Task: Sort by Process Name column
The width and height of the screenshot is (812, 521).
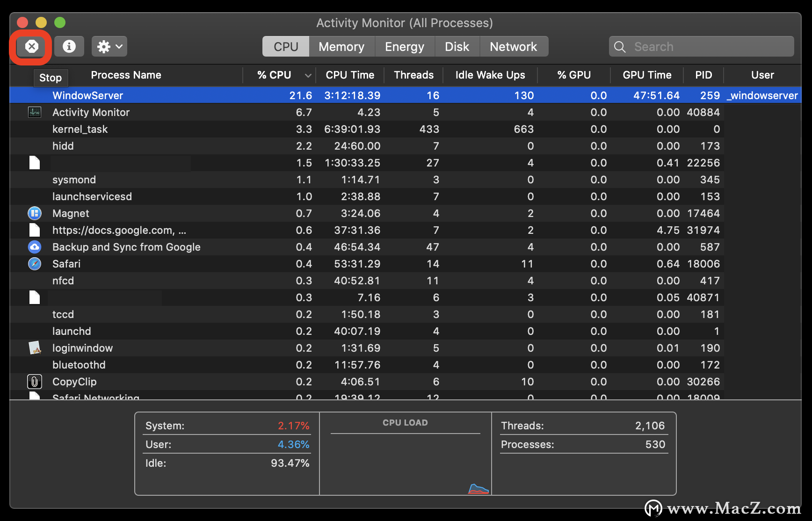Action: pyautogui.click(x=126, y=75)
